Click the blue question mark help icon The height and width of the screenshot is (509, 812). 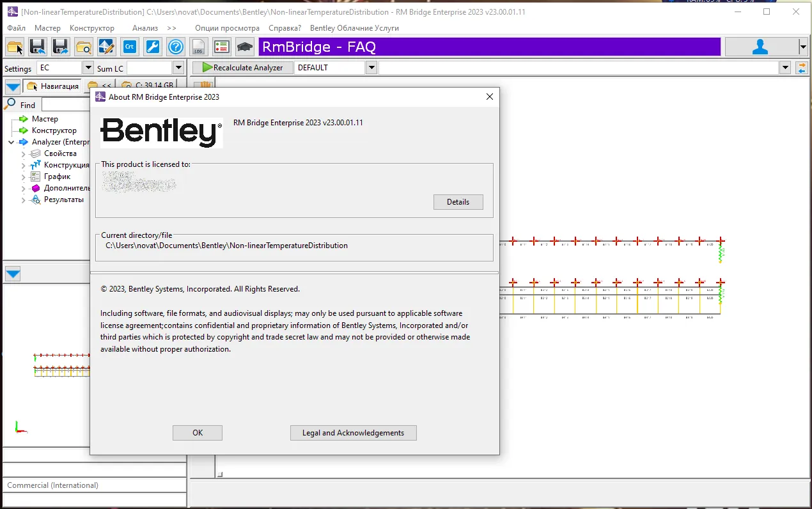(176, 47)
